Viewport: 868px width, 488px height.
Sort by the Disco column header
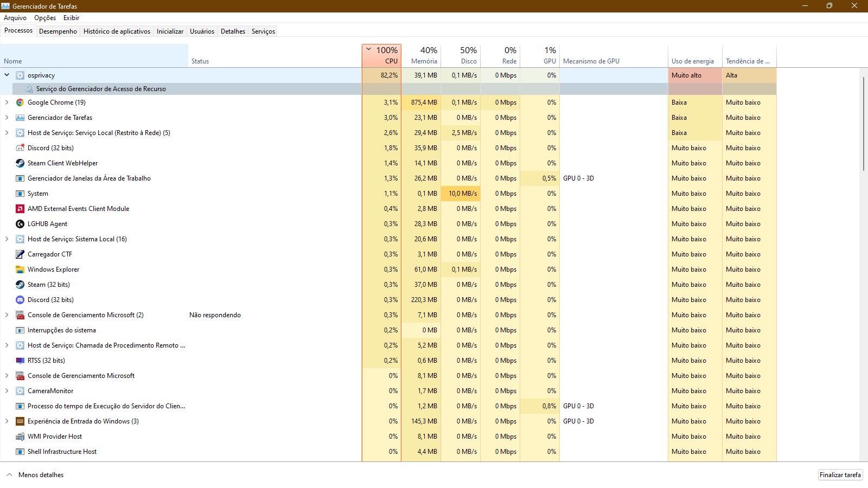point(461,56)
